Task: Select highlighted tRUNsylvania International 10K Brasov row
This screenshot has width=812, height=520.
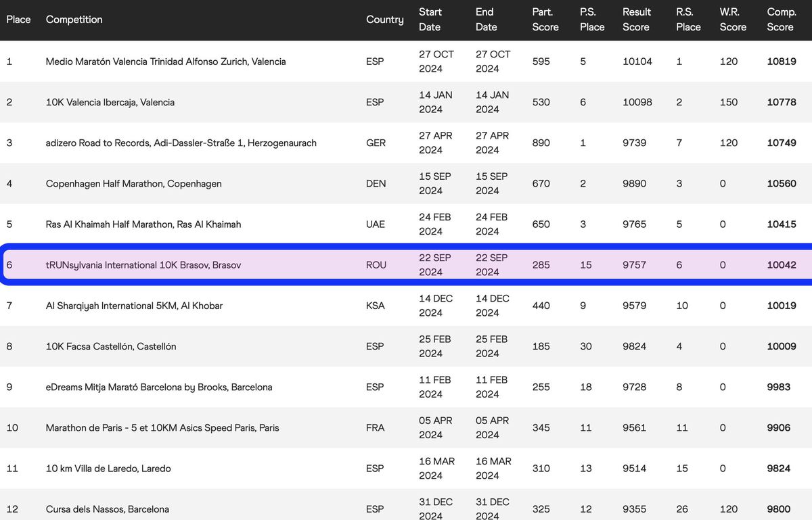Action: coord(143,265)
